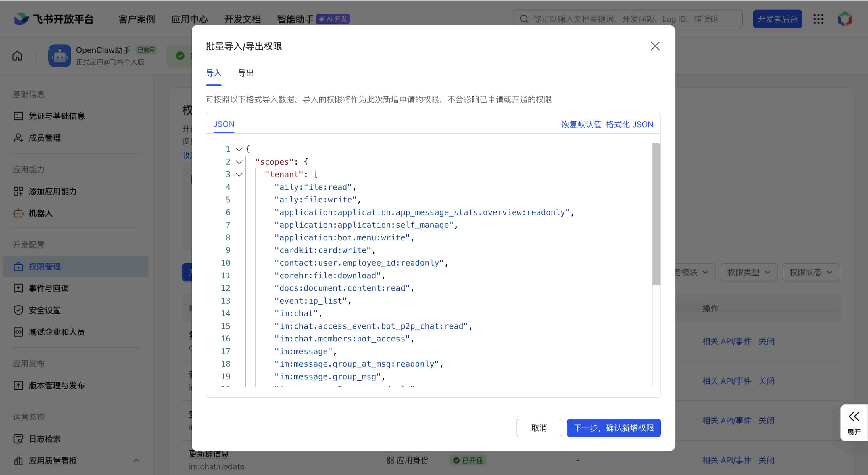Click 格式化 JSON link
Image resolution: width=868 pixels, height=475 pixels.
629,124
